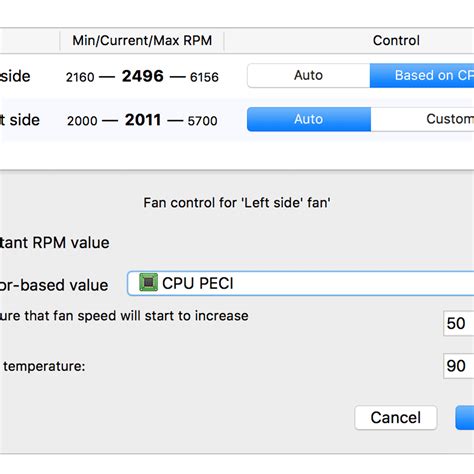Click the Control column header
This screenshot has width=474, height=474.
[396, 41]
